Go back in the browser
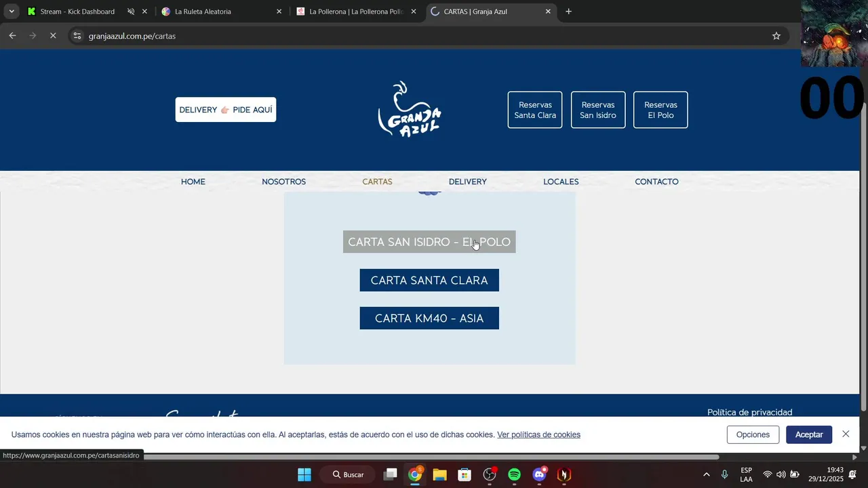 click(12, 36)
